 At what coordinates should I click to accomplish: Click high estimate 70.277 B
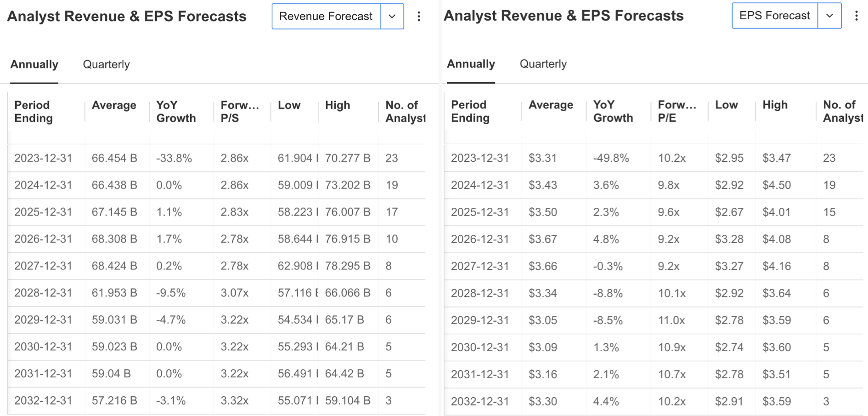tap(348, 158)
